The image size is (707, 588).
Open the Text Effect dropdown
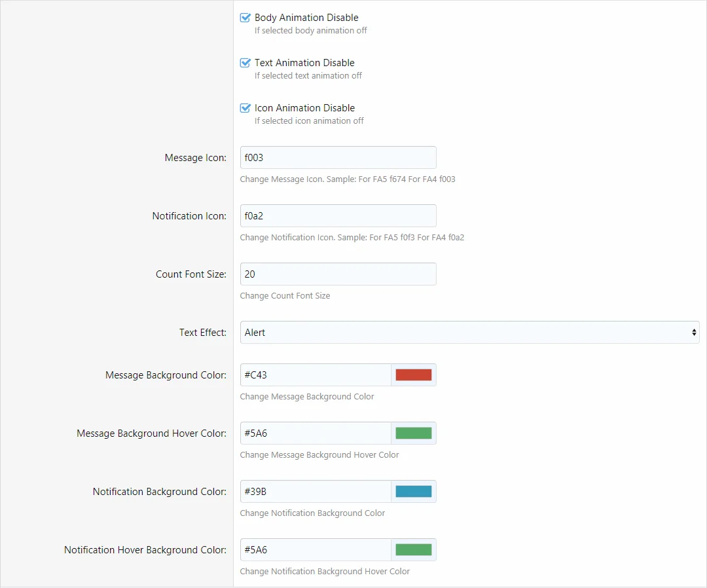click(469, 333)
